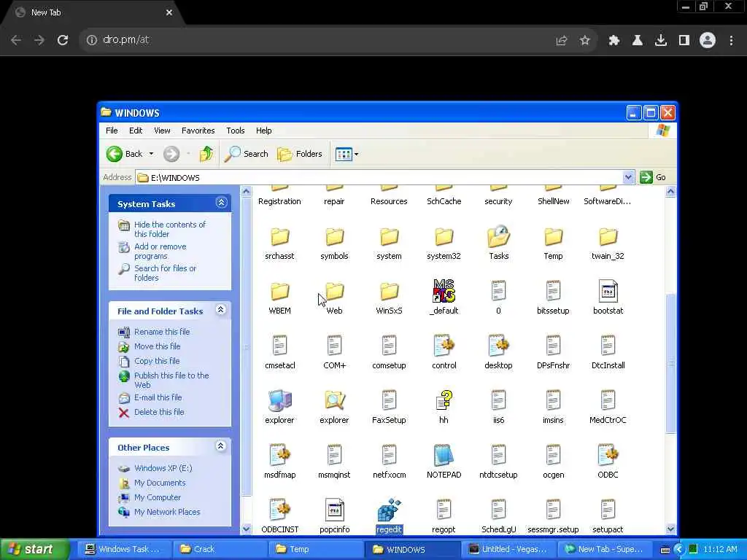Viewport: 747px width, 560px height.
Task: Select the Temp folder icon
Action: (553, 237)
